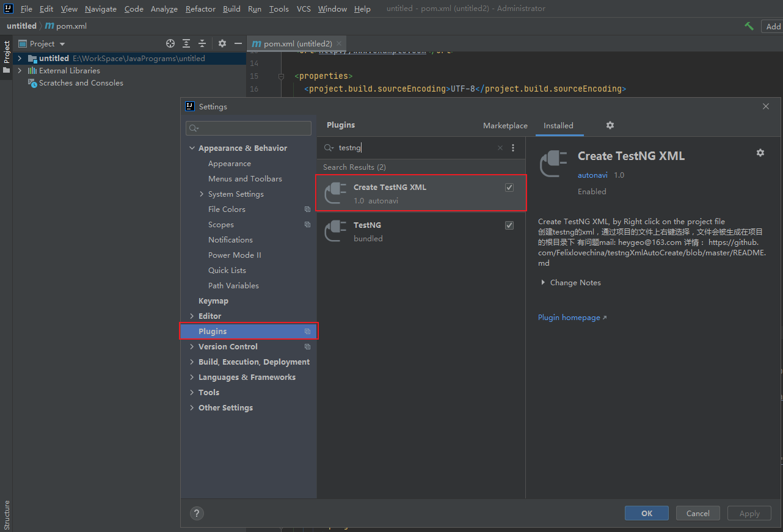Expand the untitled project tree node

click(20, 59)
